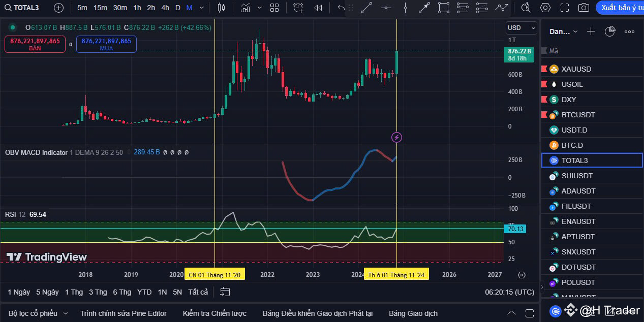Select the trend line drawing tool
Screen dimensions: 644x322
(366, 8)
